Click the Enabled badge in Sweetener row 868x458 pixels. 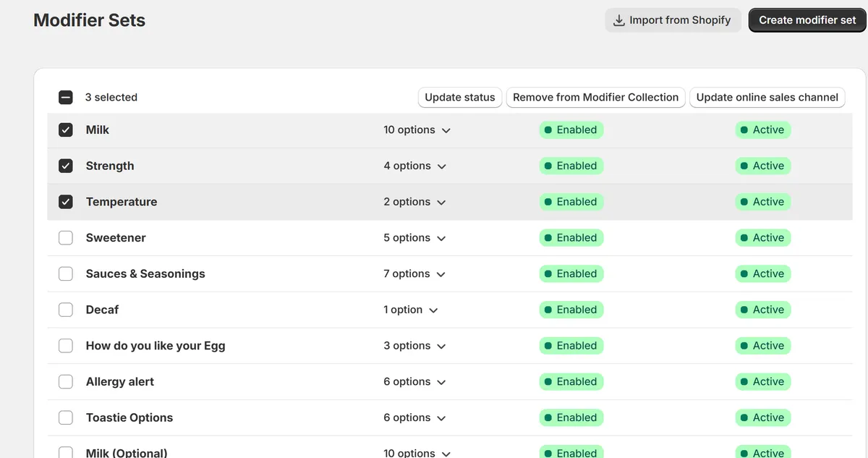tap(571, 238)
